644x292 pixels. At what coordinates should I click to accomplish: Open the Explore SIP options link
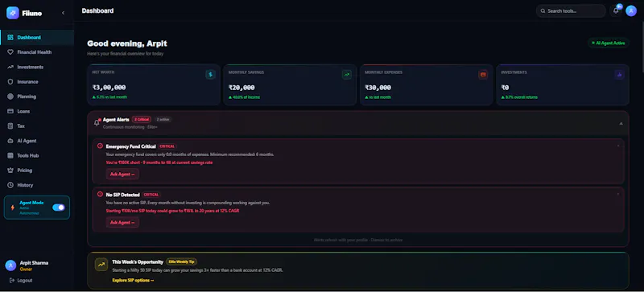pyautogui.click(x=133, y=281)
